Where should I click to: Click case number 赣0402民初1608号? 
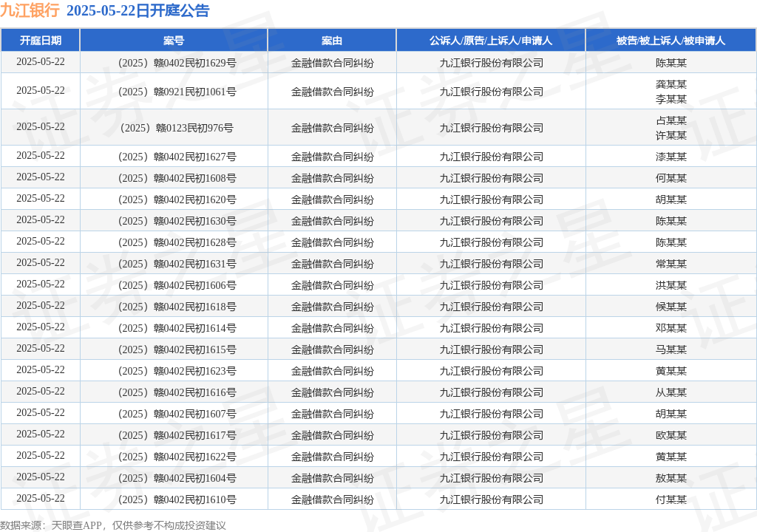coord(195,178)
